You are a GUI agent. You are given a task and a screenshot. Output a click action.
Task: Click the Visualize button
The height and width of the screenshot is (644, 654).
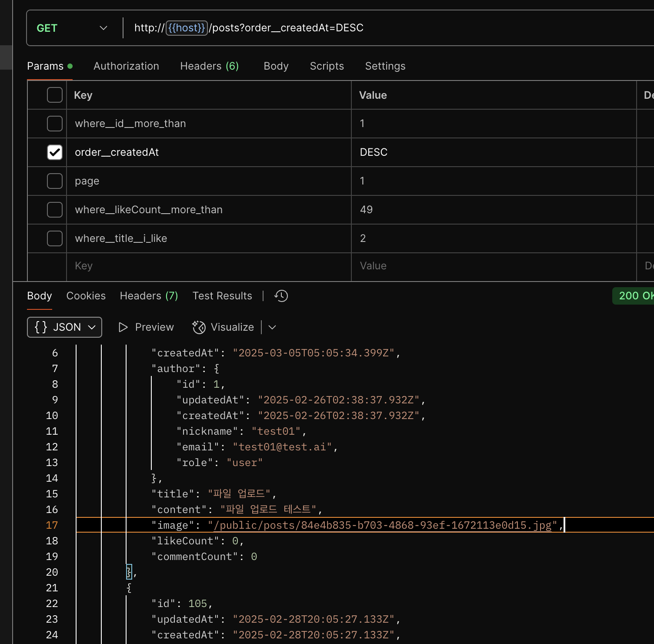(223, 327)
